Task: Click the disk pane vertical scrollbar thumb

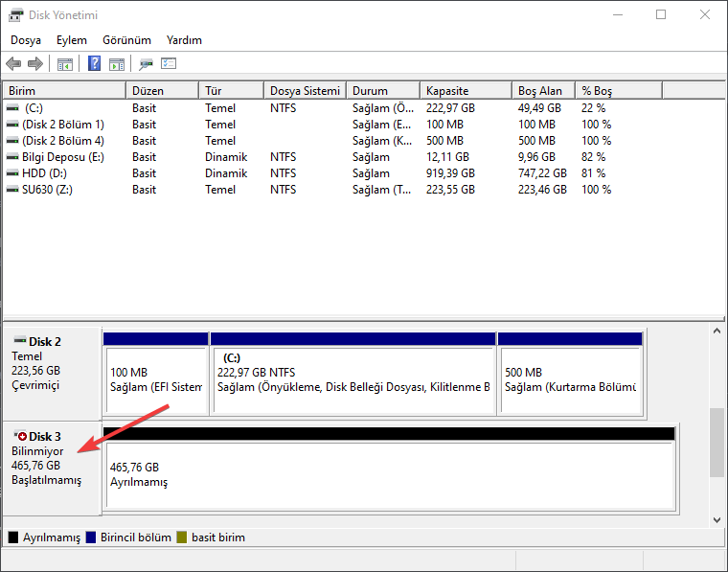Action: [717, 443]
